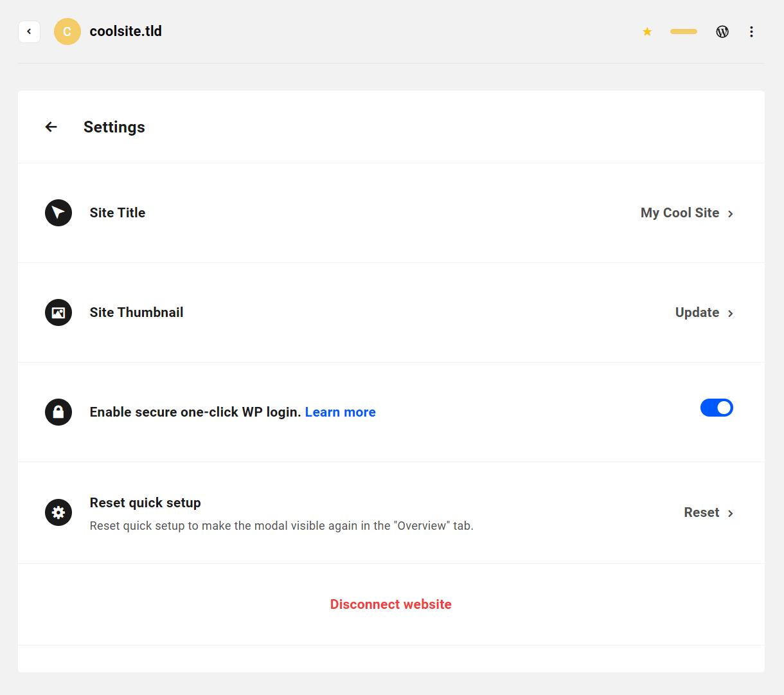Click the yellow coolsite.tld avatar circle

pos(67,32)
